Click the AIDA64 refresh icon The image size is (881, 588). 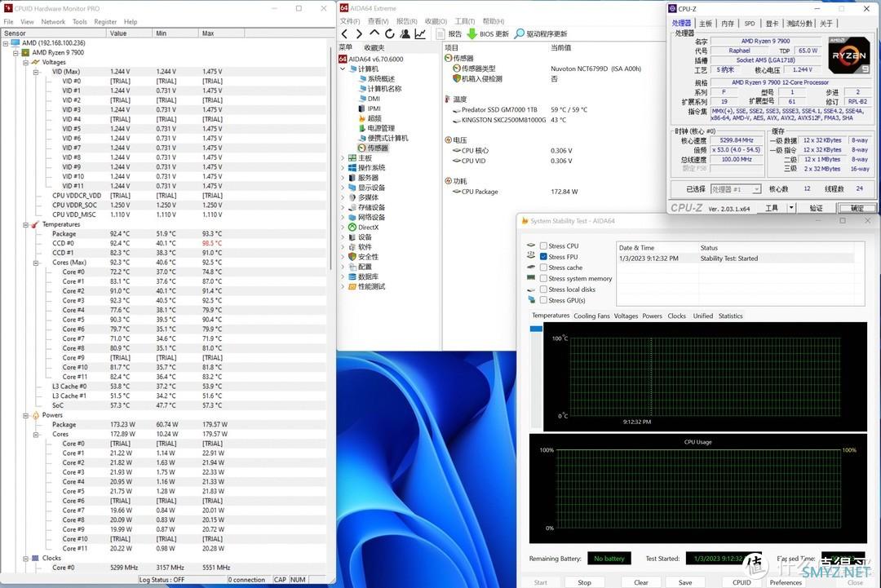click(x=389, y=33)
